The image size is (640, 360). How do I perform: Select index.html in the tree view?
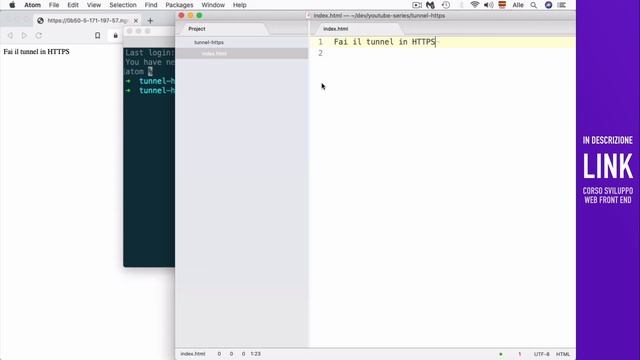coord(214,53)
